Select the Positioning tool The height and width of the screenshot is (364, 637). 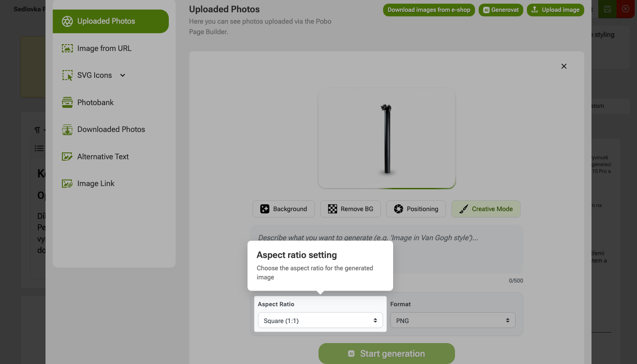tap(416, 209)
